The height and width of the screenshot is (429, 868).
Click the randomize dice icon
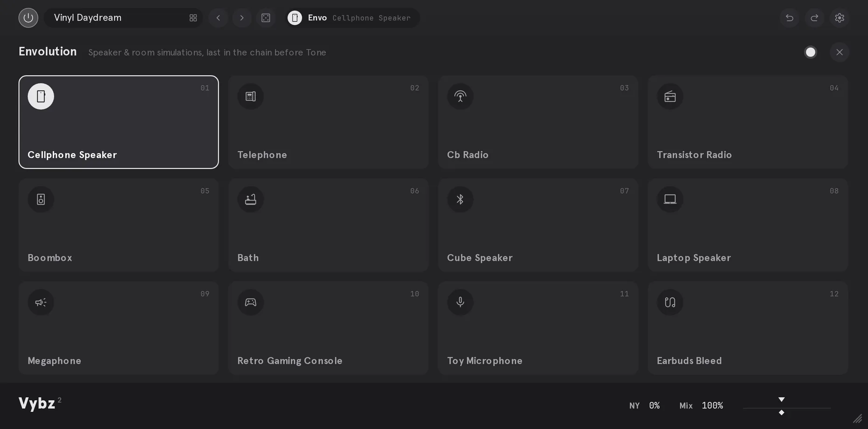coord(266,18)
